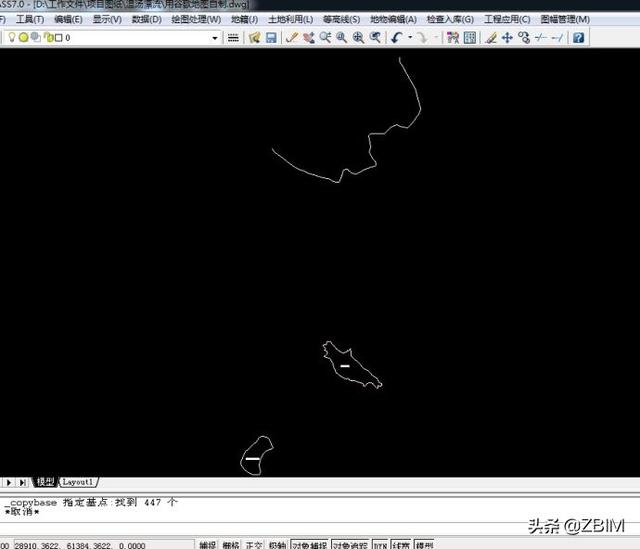Click the match properties icon

pyautogui.click(x=453, y=38)
